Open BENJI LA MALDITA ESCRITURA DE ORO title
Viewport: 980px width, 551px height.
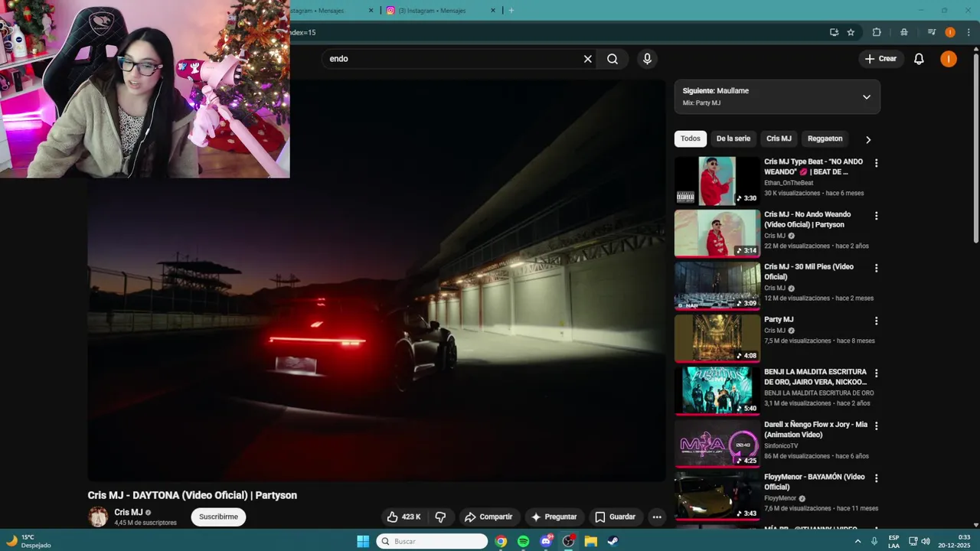(815, 377)
